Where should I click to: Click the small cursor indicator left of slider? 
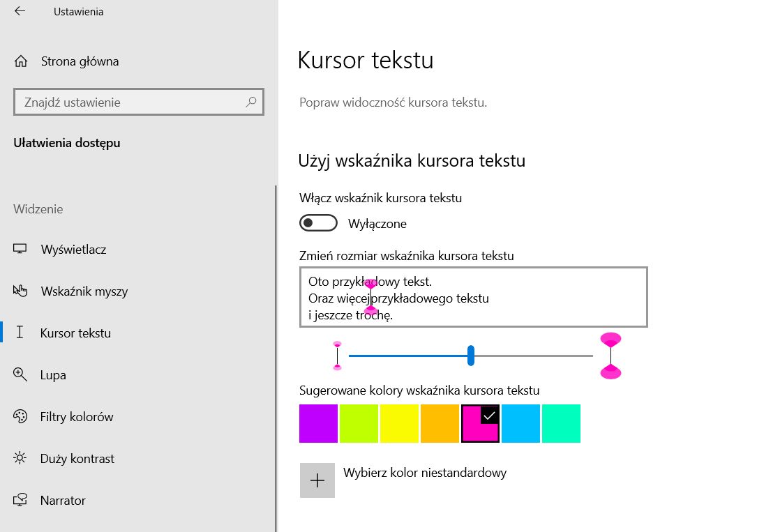pos(338,356)
